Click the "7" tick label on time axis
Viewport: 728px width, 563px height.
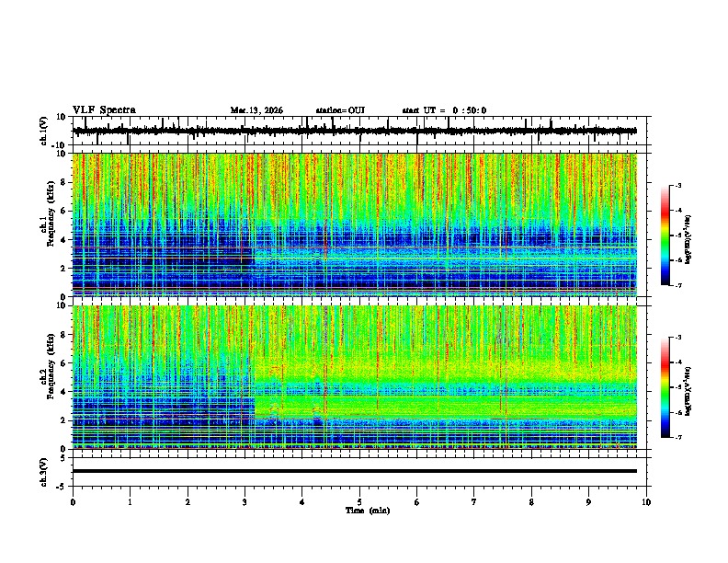(474, 502)
